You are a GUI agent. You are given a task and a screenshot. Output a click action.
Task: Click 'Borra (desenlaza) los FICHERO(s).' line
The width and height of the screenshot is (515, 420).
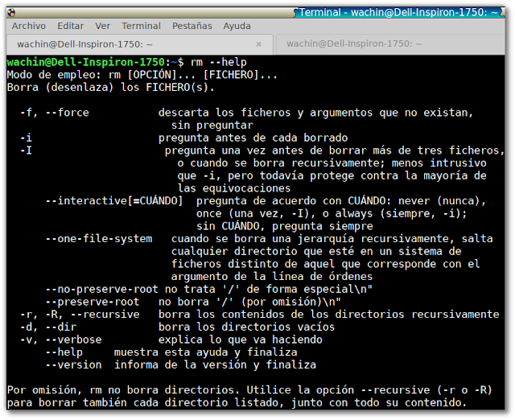pos(111,88)
